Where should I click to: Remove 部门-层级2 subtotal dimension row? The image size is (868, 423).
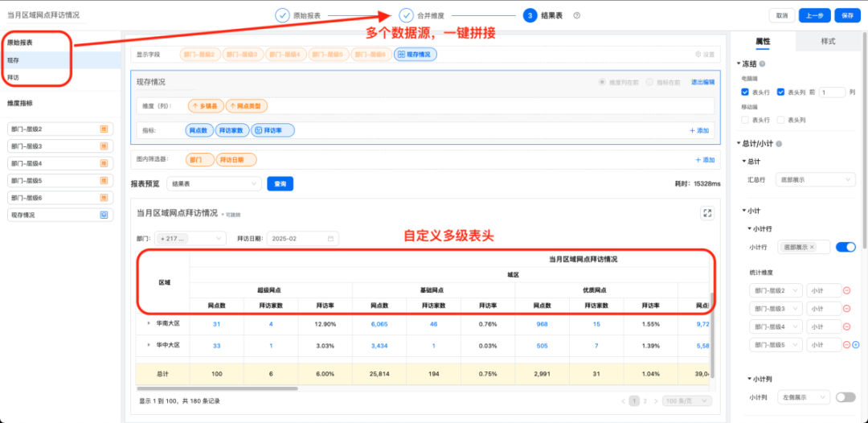846,290
